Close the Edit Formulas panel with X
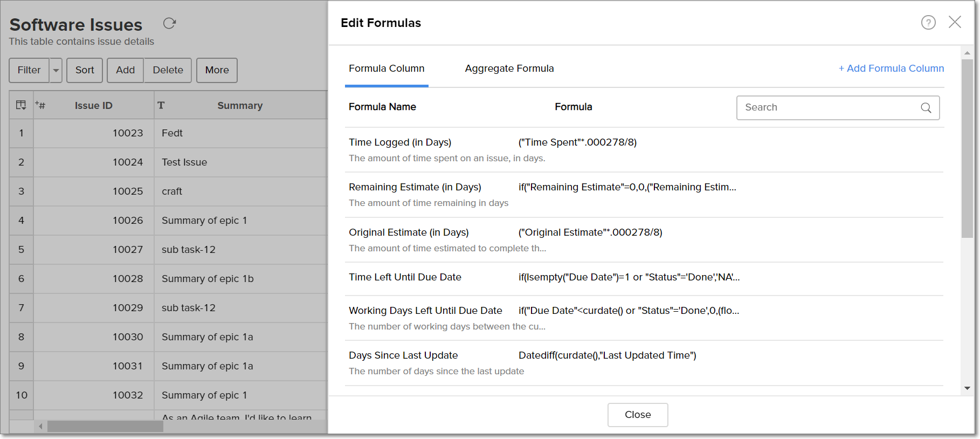This screenshot has height=439, width=980. coord(955,22)
